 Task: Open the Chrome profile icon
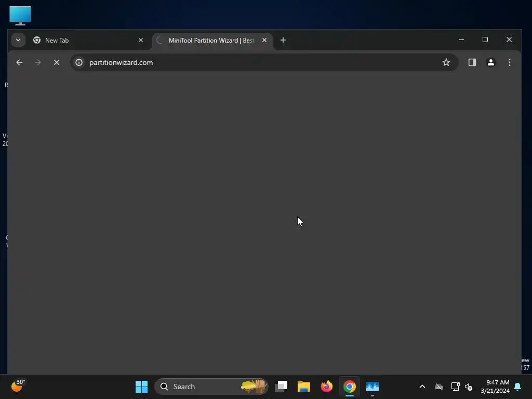(490, 62)
